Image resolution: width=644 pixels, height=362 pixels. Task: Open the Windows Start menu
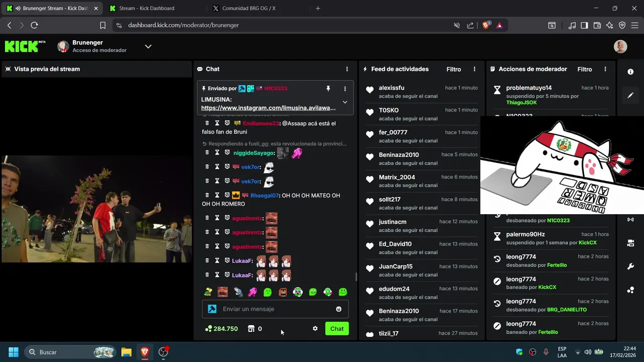tap(14, 352)
